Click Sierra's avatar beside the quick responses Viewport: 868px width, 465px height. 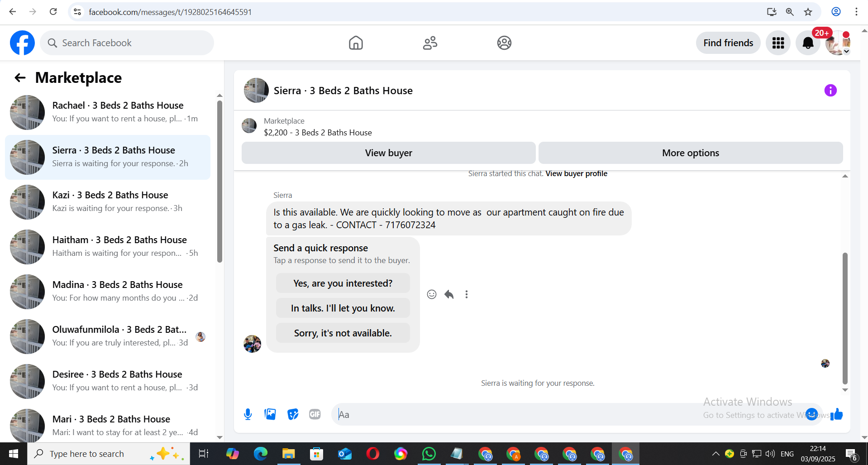pos(252,344)
